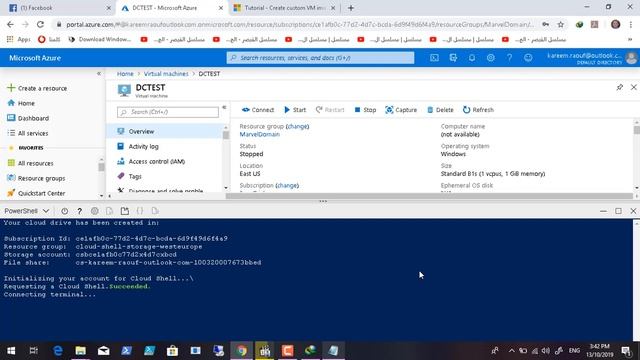Capture an image of DCTEST
This screenshot has width=640, height=360.
401,110
